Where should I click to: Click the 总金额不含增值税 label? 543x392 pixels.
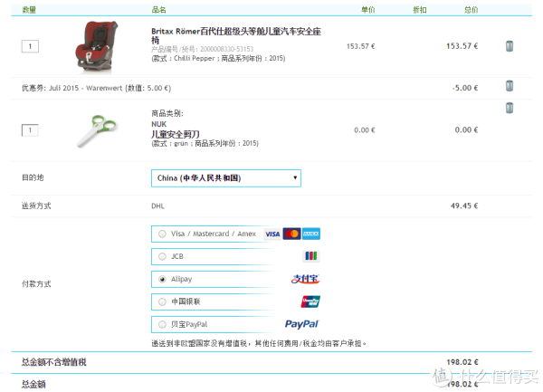tap(54, 362)
